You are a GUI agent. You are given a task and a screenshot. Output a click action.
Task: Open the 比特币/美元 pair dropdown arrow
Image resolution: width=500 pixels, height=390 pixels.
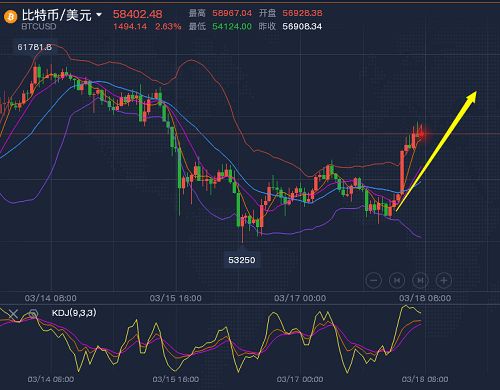(x=99, y=15)
